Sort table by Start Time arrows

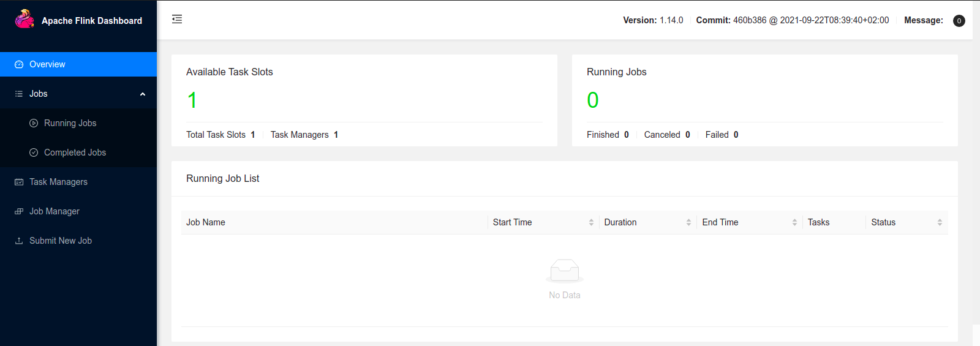591,222
